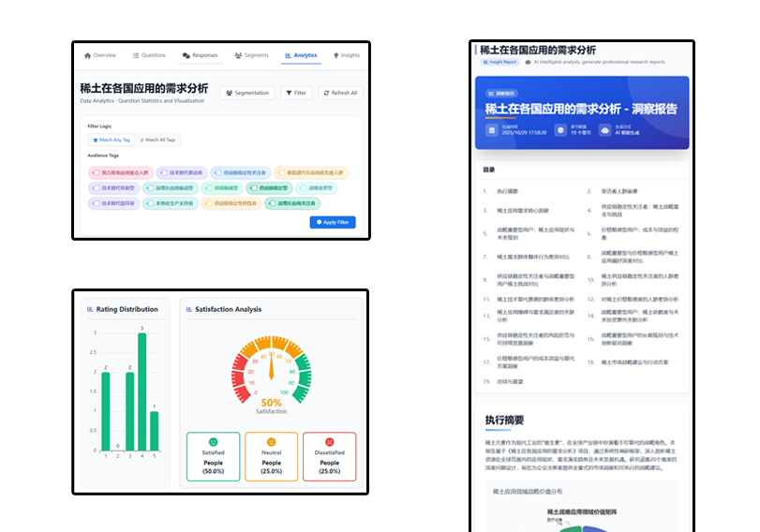Click the short bar for rating 5

pyautogui.click(x=154, y=431)
